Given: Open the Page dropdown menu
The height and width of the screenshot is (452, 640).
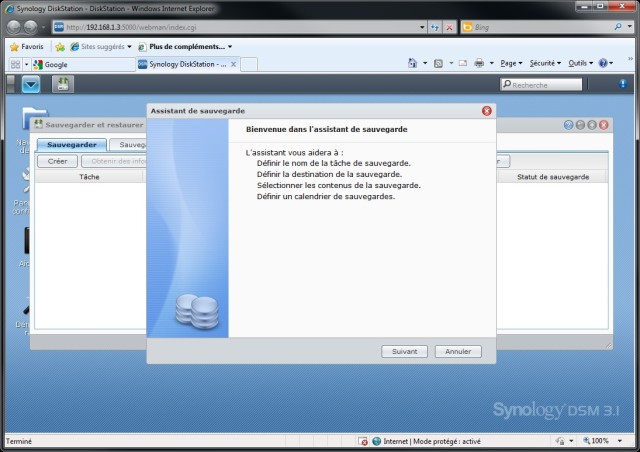Looking at the screenshot, I should point(511,64).
